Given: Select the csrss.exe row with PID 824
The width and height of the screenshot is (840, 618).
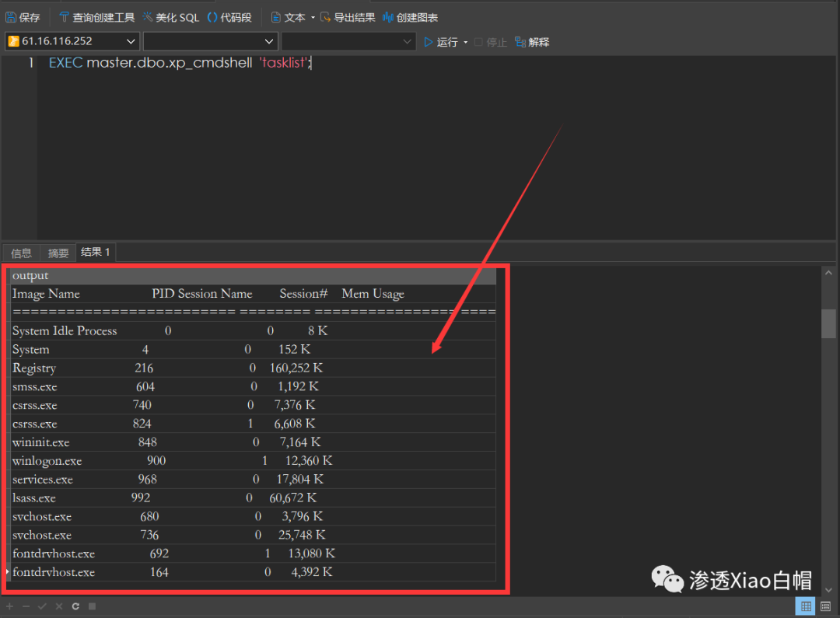Looking at the screenshot, I should (254, 424).
